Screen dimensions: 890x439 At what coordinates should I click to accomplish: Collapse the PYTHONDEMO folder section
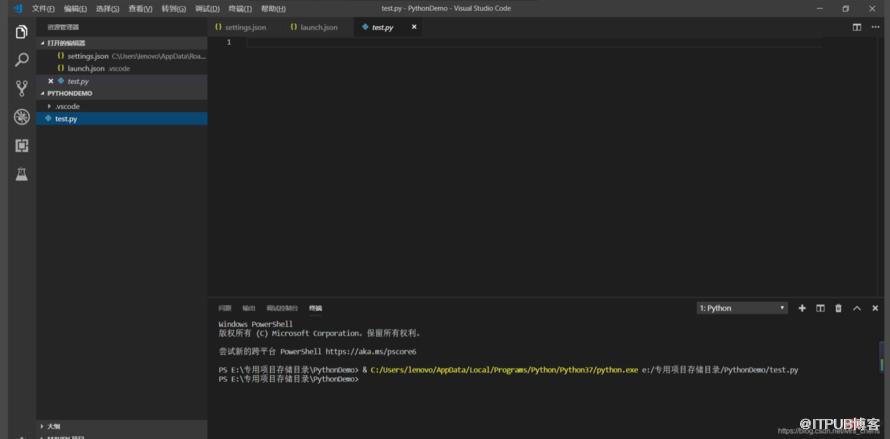[122, 93]
